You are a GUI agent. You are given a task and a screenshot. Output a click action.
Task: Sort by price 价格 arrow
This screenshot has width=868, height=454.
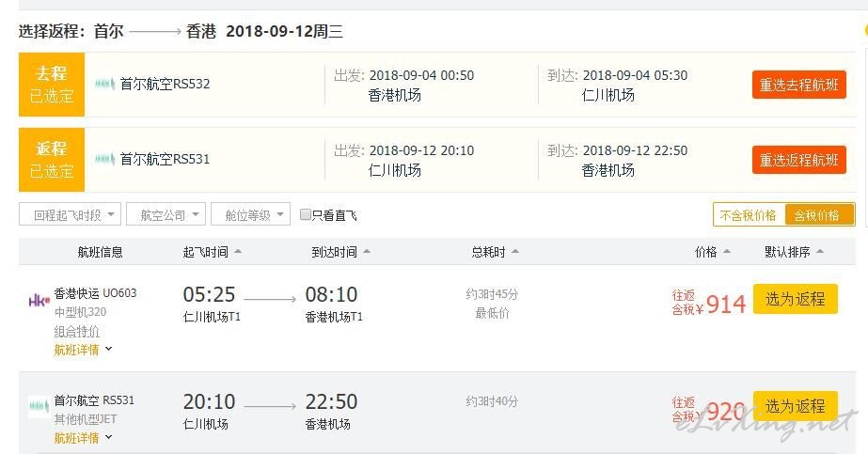pyautogui.click(x=726, y=252)
